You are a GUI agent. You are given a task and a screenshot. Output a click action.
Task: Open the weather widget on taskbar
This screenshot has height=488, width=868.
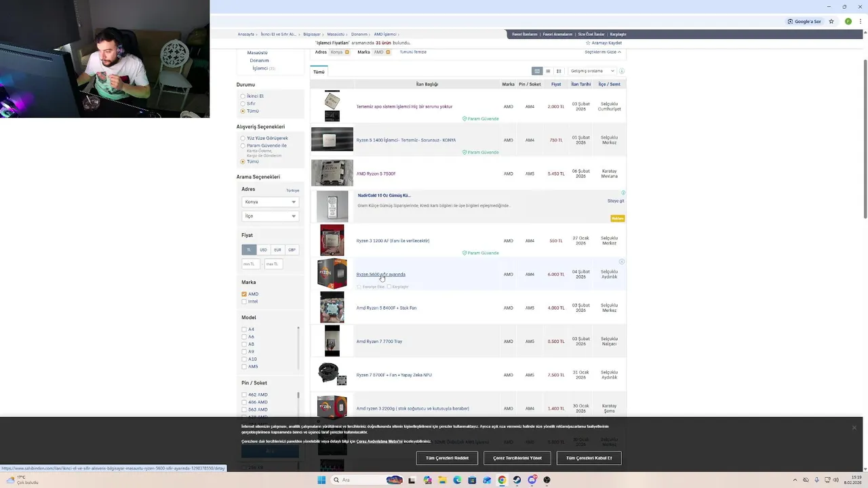22,480
